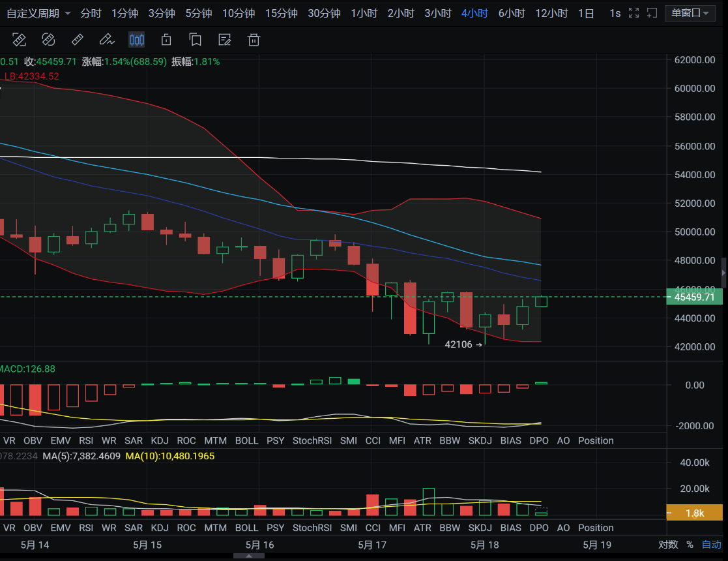728x561 pixels.
Task: Choose EMV indicator in MACD panel row
Action: [61, 440]
